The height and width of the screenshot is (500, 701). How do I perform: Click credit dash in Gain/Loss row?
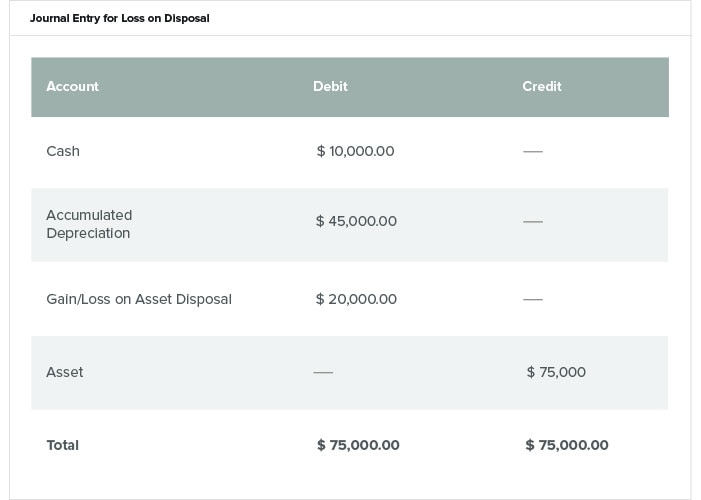point(532,299)
